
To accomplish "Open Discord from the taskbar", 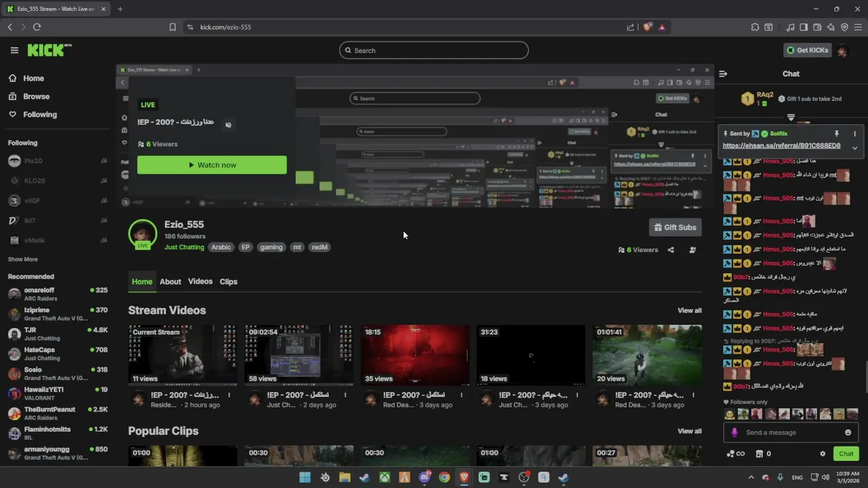I will [x=425, y=477].
